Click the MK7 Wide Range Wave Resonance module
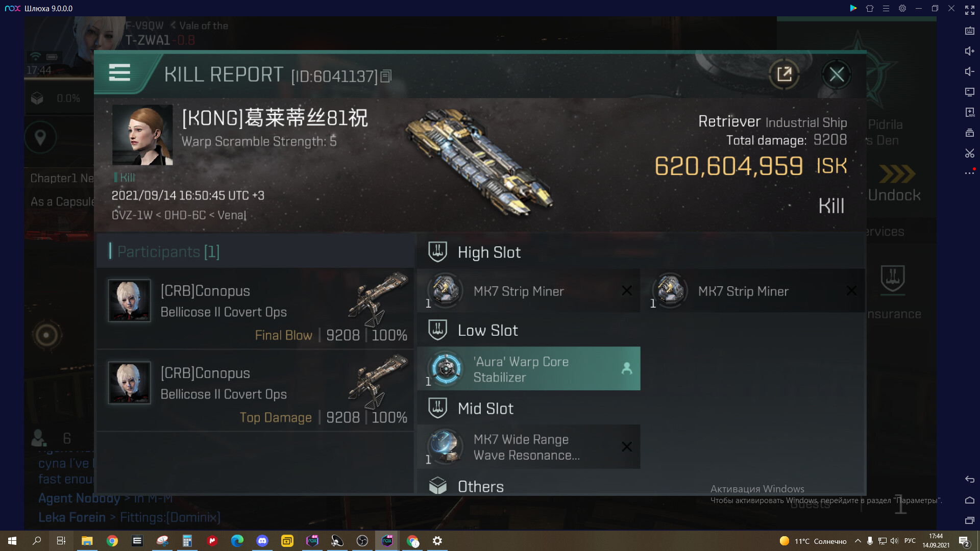The width and height of the screenshot is (980, 551). [529, 447]
